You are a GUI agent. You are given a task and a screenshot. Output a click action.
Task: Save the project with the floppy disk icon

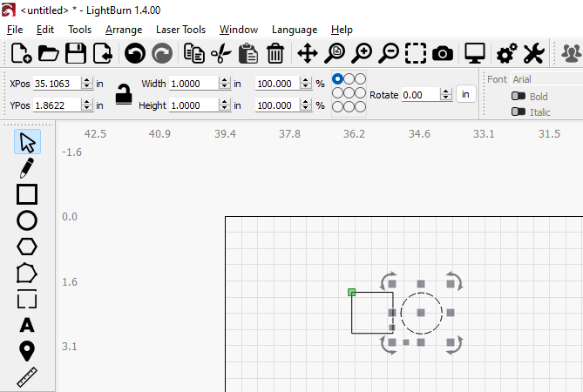click(x=76, y=53)
